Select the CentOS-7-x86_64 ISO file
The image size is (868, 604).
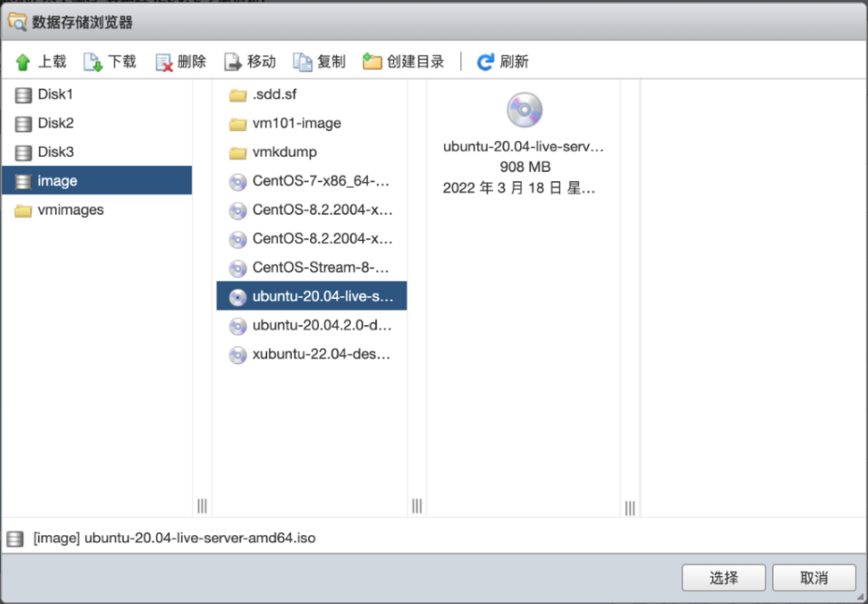[x=321, y=181]
